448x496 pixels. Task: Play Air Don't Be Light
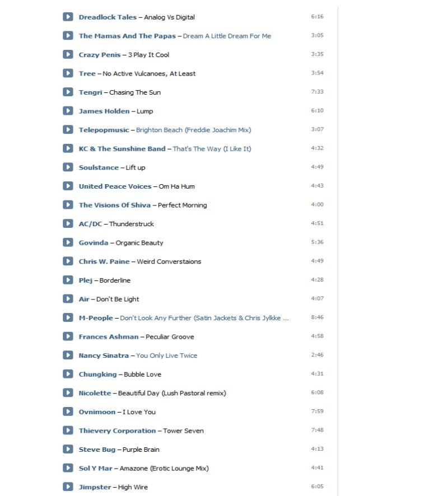pyautogui.click(x=68, y=298)
